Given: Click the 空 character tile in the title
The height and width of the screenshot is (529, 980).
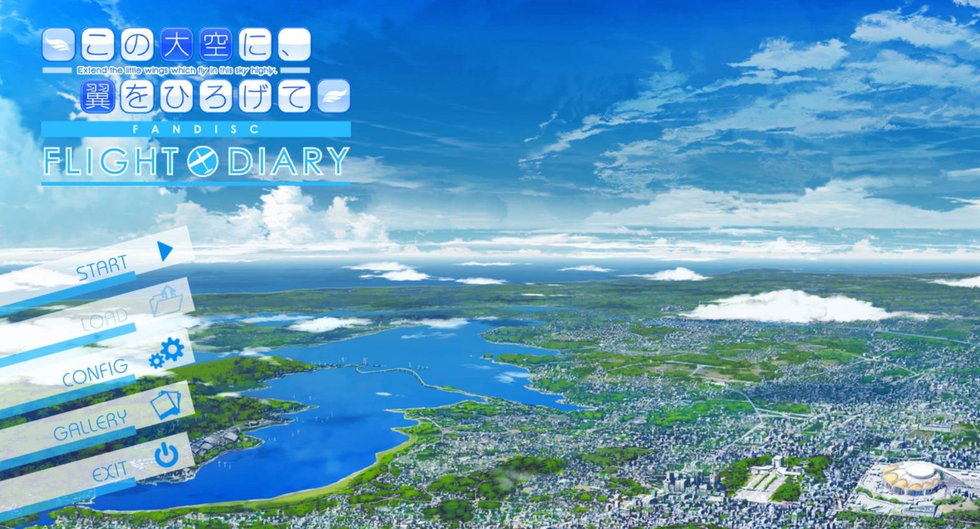Looking at the screenshot, I should [216, 46].
